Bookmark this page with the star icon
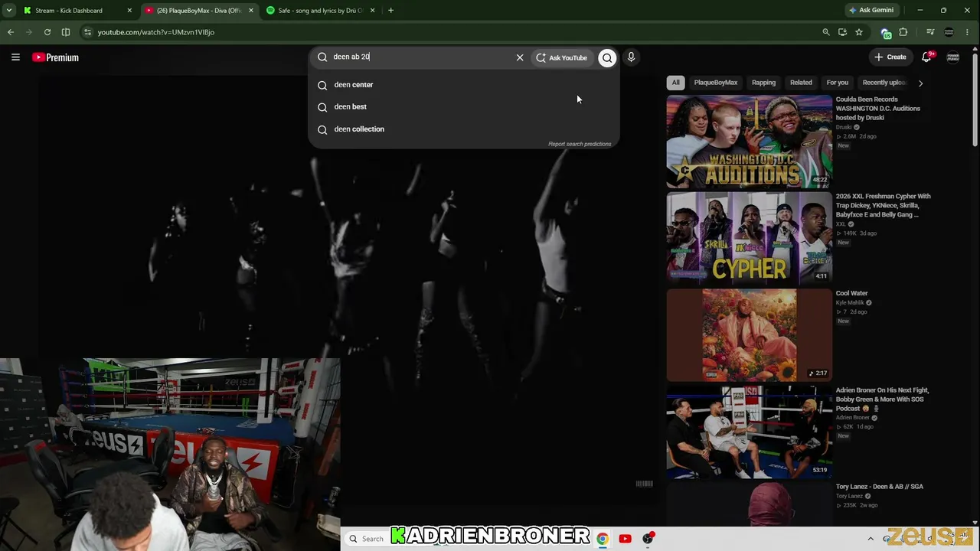Screen dimensions: 980x551 click(x=859, y=32)
